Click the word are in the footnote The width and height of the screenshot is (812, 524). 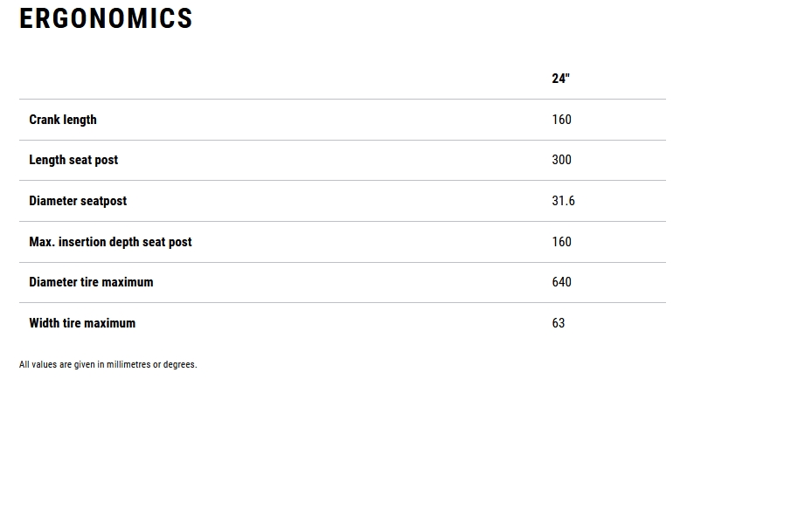pyautogui.click(x=66, y=365)
